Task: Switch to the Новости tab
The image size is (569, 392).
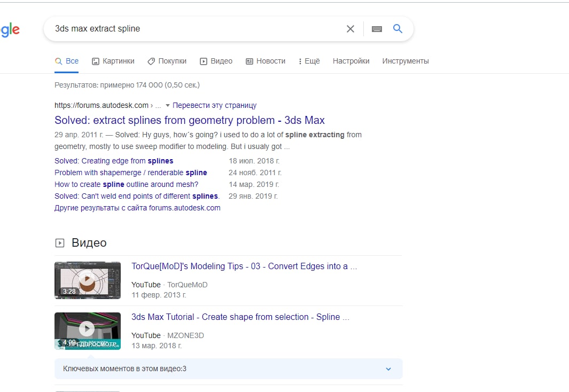Action: tap(266, 61)
